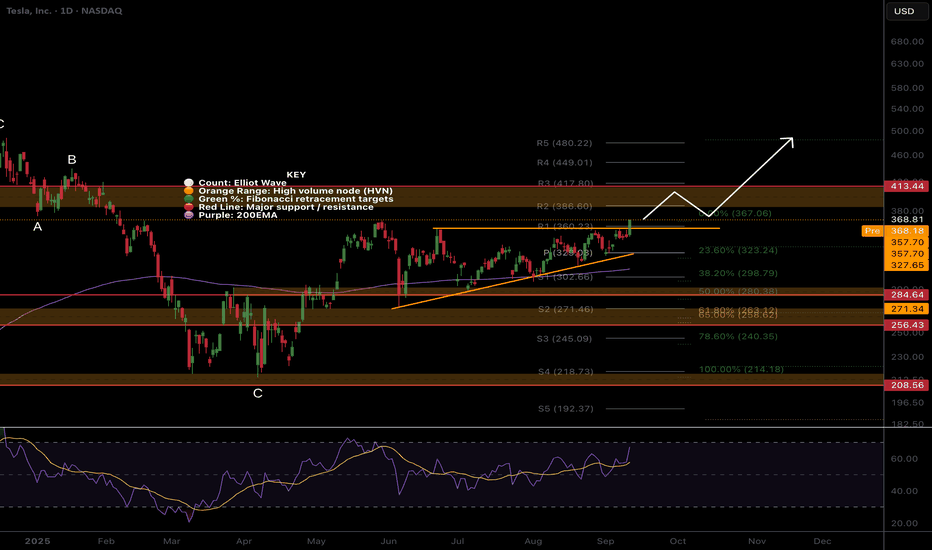Click the red 284.64 price label
The image size is (932, 550).
point(907,295)
